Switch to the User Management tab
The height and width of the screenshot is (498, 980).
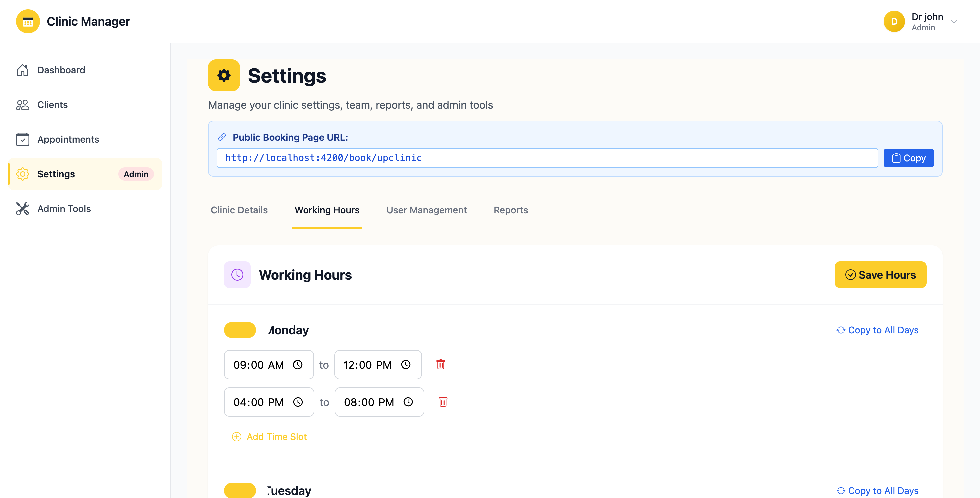click(x=426, y=210)
